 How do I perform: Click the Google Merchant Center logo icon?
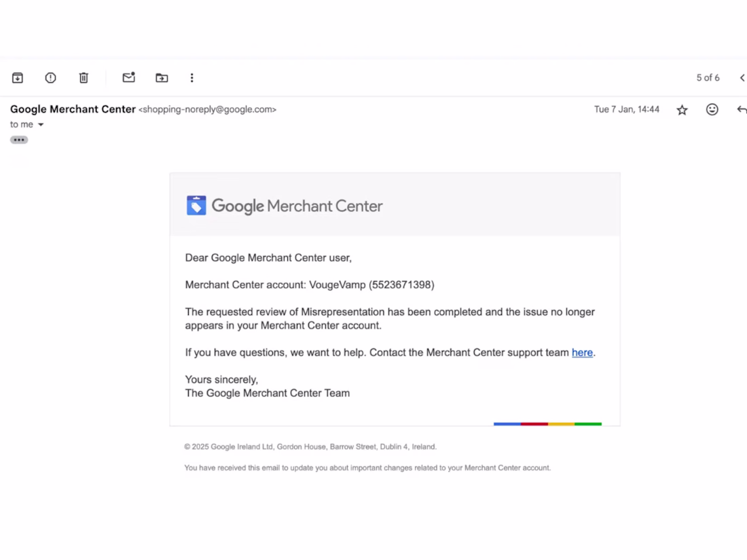coord(196,205)
